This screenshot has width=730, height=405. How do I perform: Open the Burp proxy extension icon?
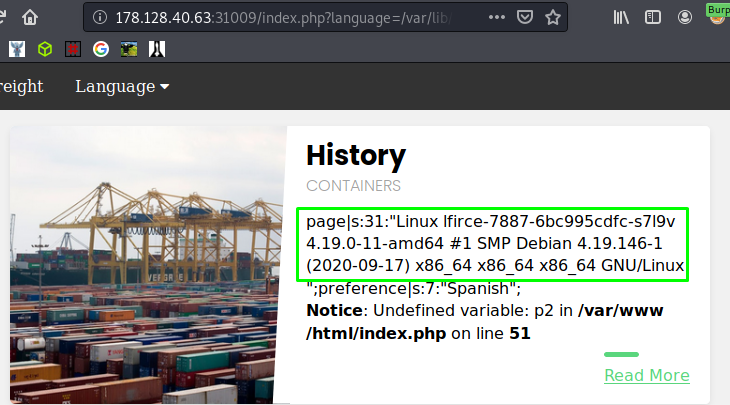[717, 15]
